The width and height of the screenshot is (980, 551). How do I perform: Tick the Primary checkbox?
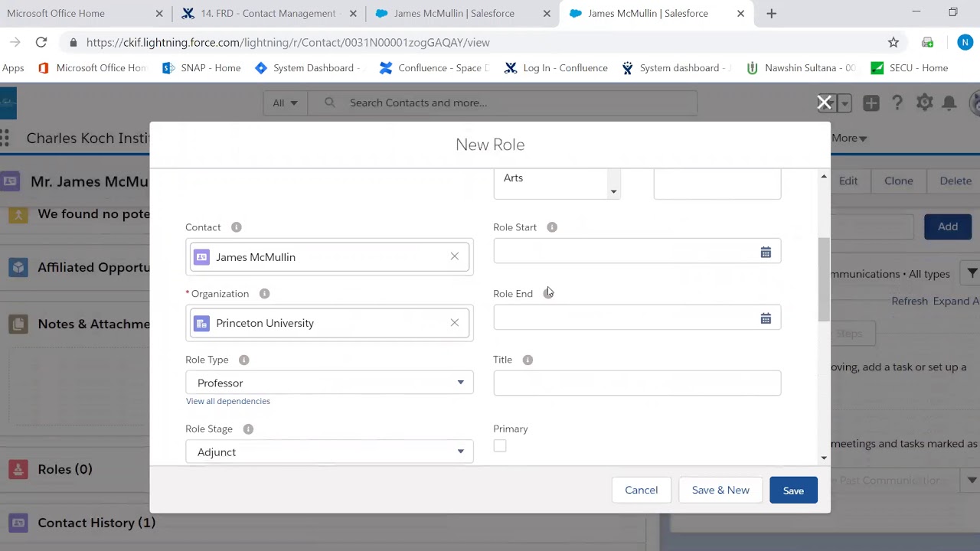tap(500, 446)
